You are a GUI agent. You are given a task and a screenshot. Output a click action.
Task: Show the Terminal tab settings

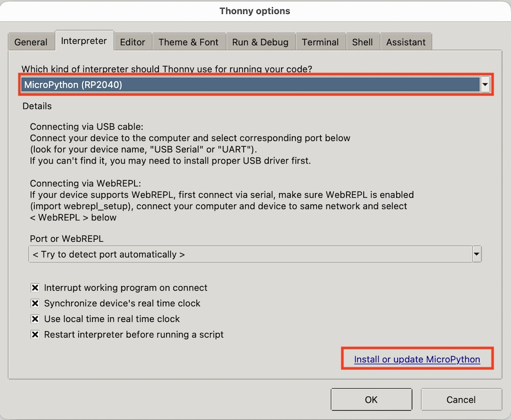pyautogui.click(x=320, y=42)
